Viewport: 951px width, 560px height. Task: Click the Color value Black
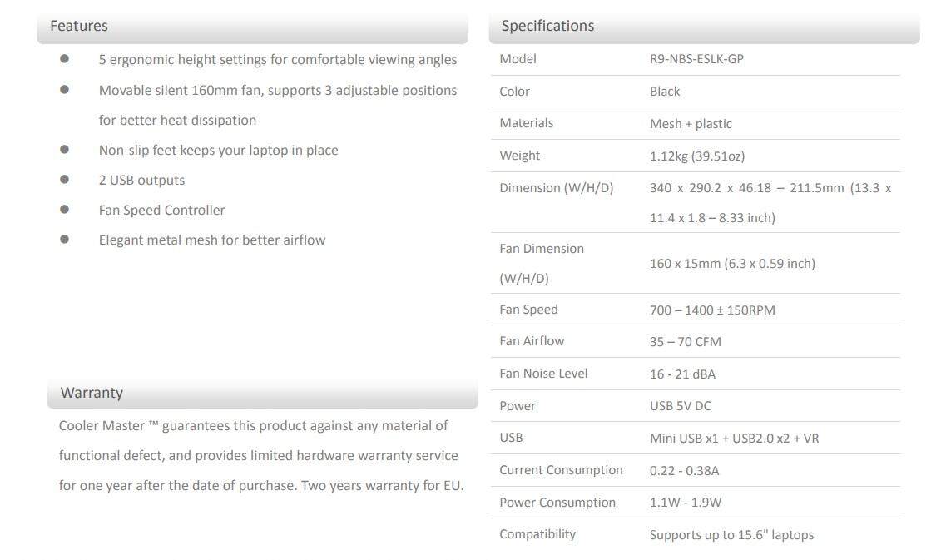[665, 92]
